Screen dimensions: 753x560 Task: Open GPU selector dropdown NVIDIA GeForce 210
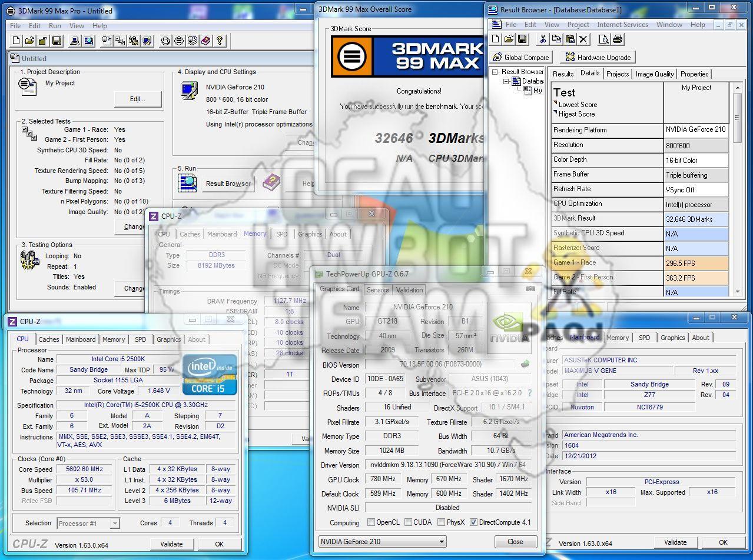pyautogui.click(x=382, y=542)
